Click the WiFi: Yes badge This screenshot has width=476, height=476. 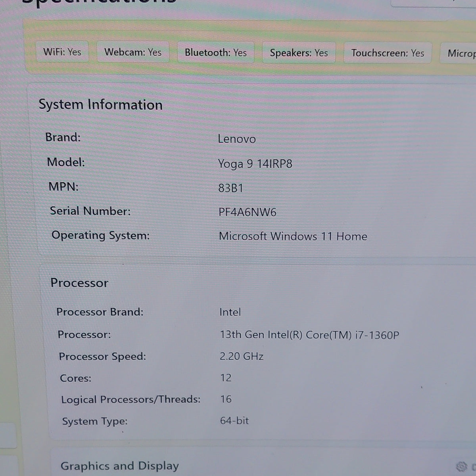coord(62,52)
